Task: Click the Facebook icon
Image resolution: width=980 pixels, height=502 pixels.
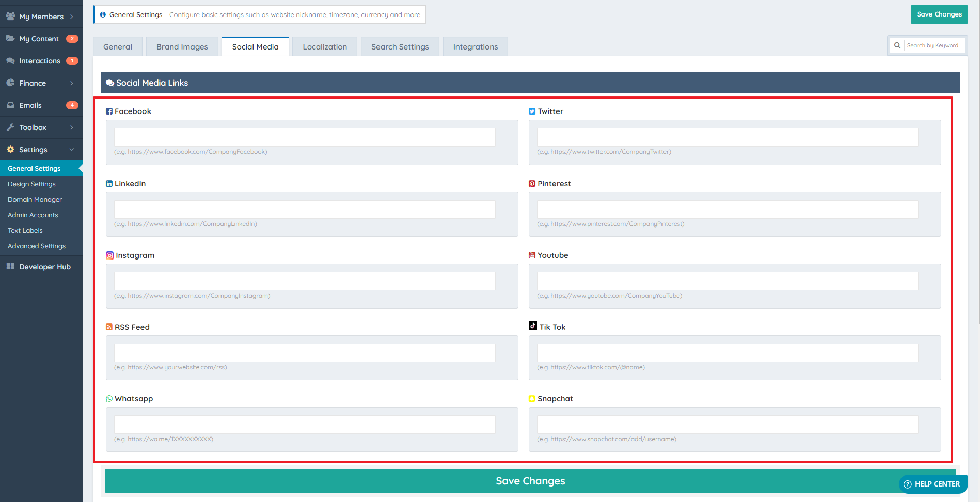Action: [109, 111]
